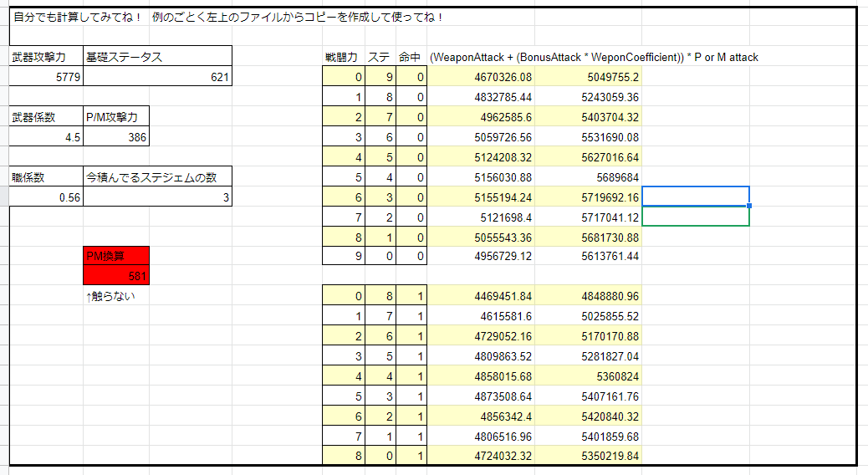Image resolution: width=868 pixels, height=475 pixels.
Task: Select cell with value 4856342.4
Action: click(x=481, y=416)
